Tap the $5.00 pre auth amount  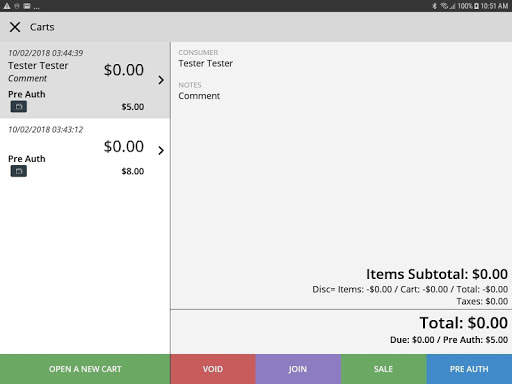click(133, 107)
